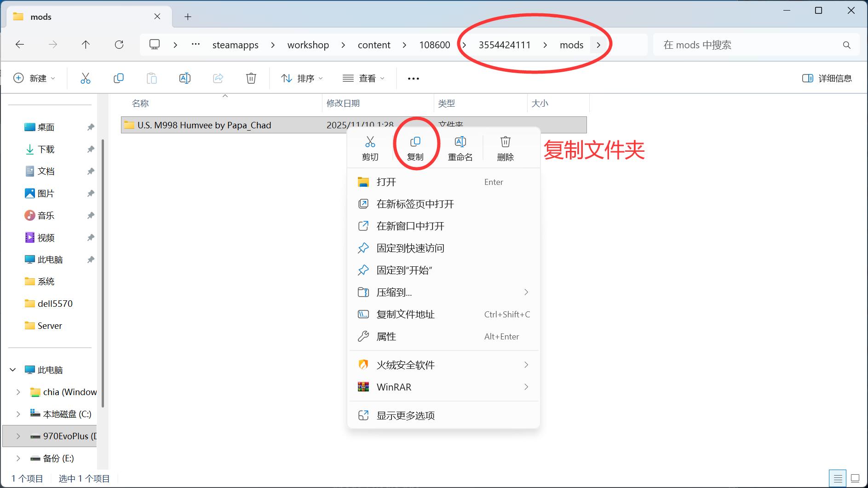Click the Refresh icon beside the address bar
Screen dimensions: 868x488
click(x=119, y=45)
